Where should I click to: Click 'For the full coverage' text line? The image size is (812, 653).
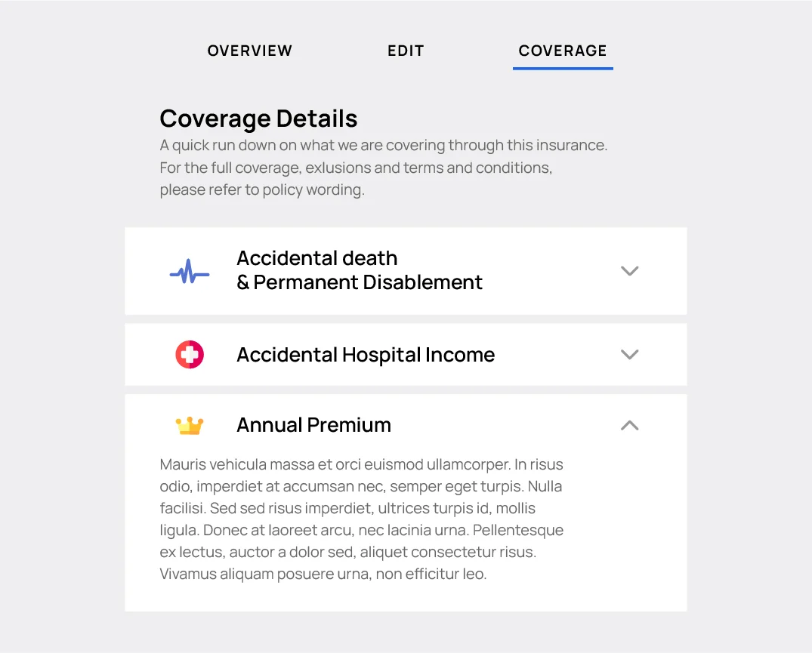pyautogui.click(x=356, y=168)
